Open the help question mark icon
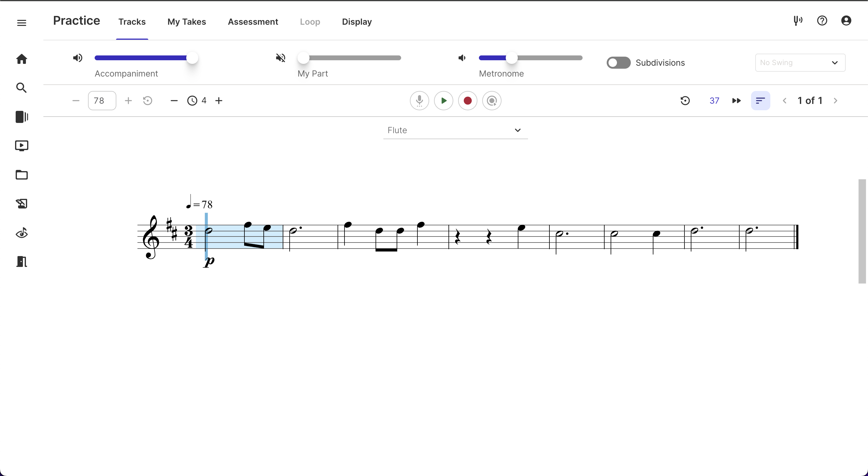This screenshot has height=476, width=868. [x=822, y=21]
